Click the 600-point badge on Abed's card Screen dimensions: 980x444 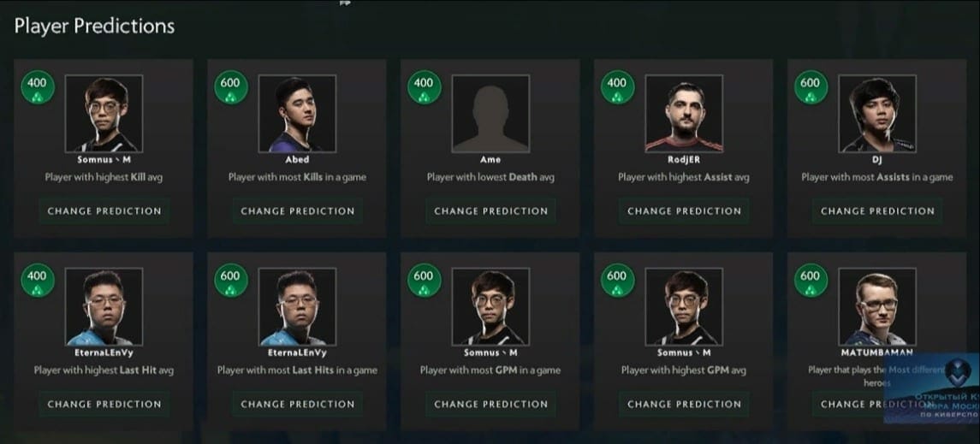pos(230,86)
